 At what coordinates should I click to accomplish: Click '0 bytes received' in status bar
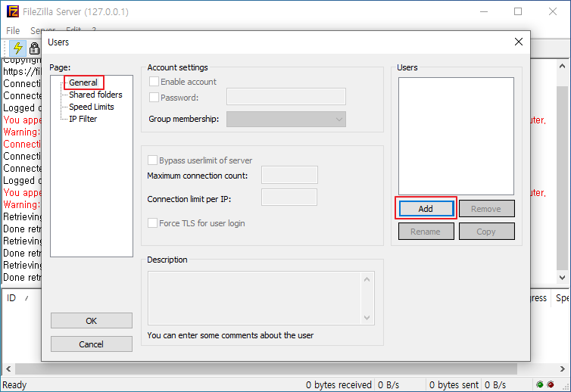(339, 384)
